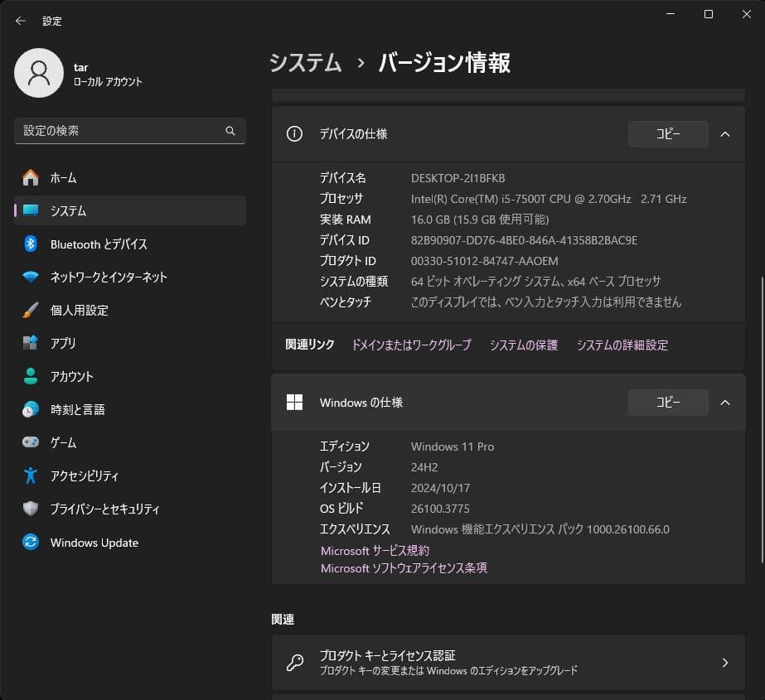
Task: Open プロダクト キーとライセンス認証 details
Action: tap(508, 663)
